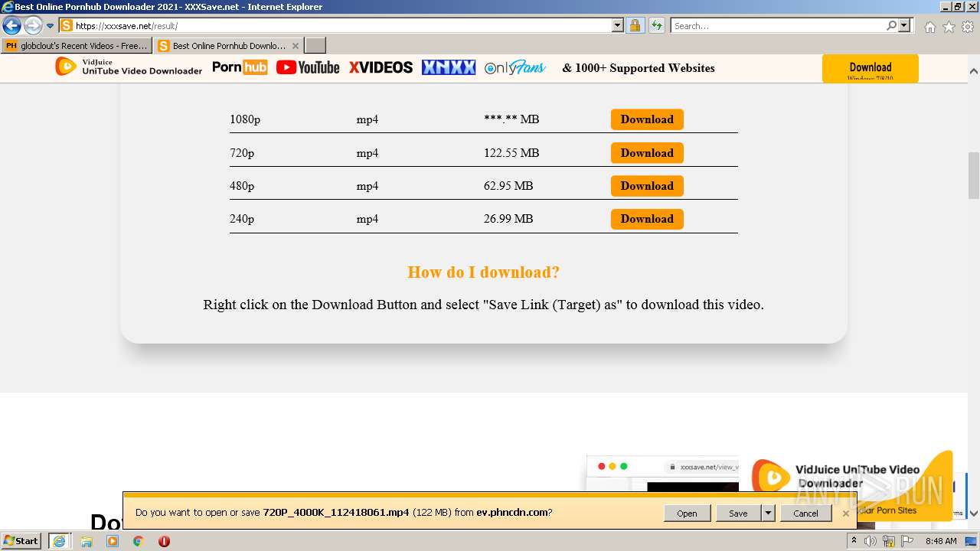Click the address bar URL field
The width and height of the screenshot is (980, 551).
click(335, 25)
